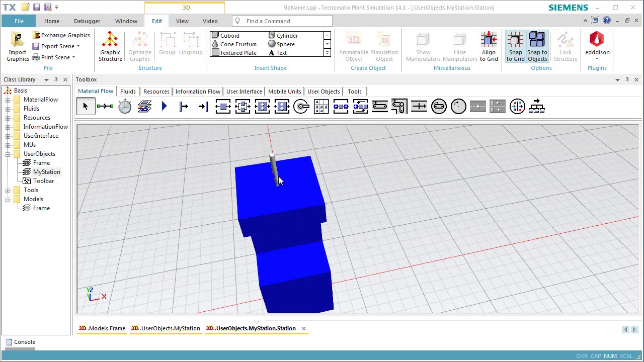Image resolution: width=644 pixels, height=362 pixels.
Task: Toggle Snap to Grid option
Action: [515, 47]
